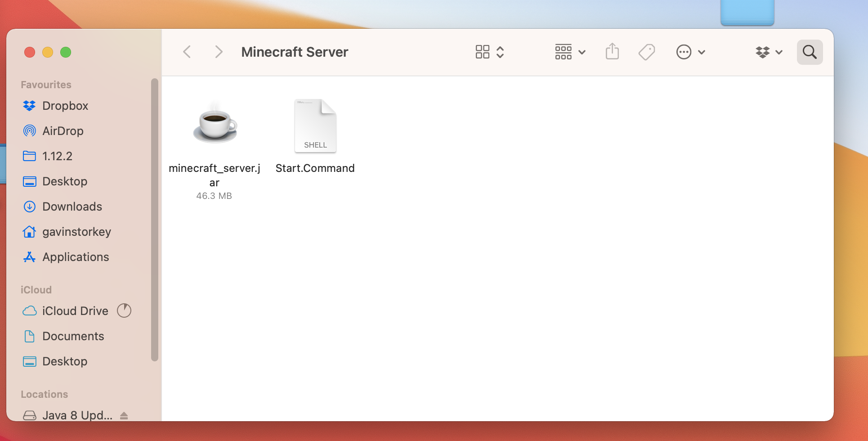This screenshot has height=441, width=868.
Task: Open the Dropbox toolbar icon
Action: pos(763,52)
